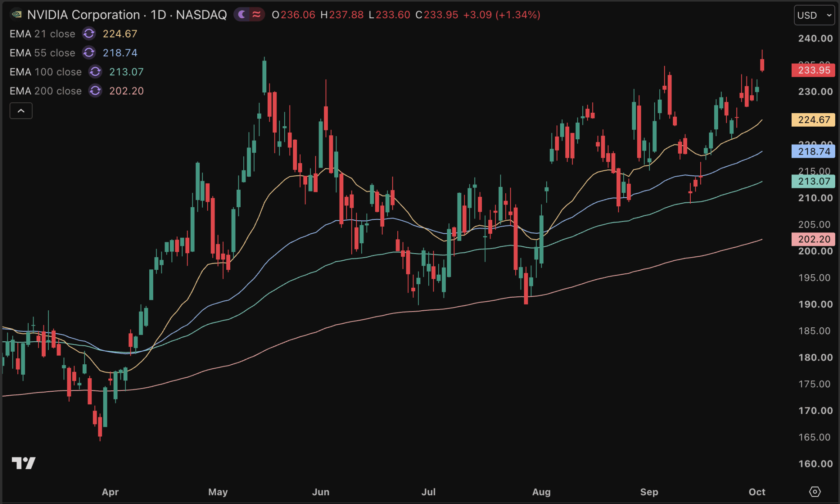Click the refresh icon next to EMA 55
This screenshot has height=504, width=840.
[x=89, y=53]
